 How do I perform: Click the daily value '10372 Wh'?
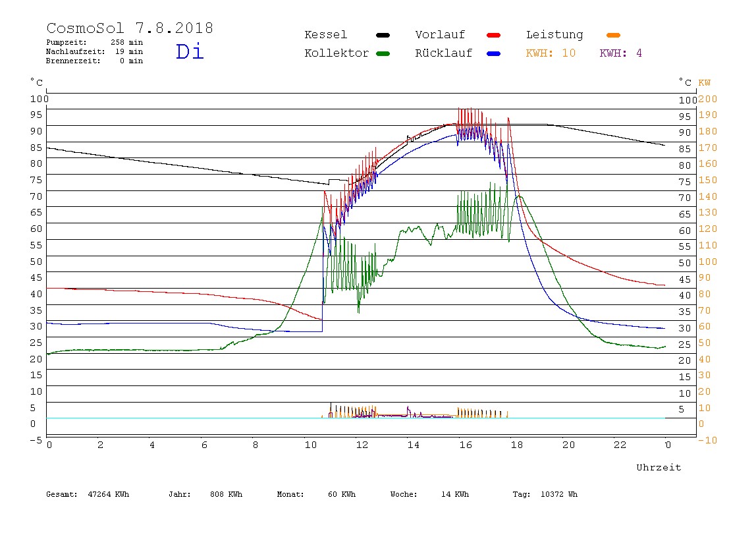coord(559,494)
